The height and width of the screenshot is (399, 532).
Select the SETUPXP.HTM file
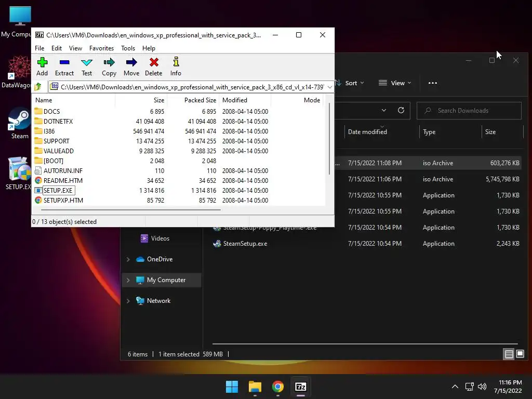[59, 200]
